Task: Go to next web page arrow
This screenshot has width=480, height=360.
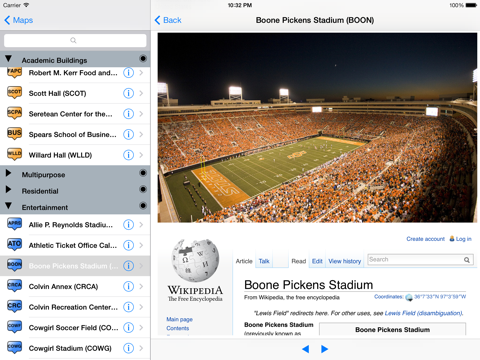Action: click(x=324, y=349)
